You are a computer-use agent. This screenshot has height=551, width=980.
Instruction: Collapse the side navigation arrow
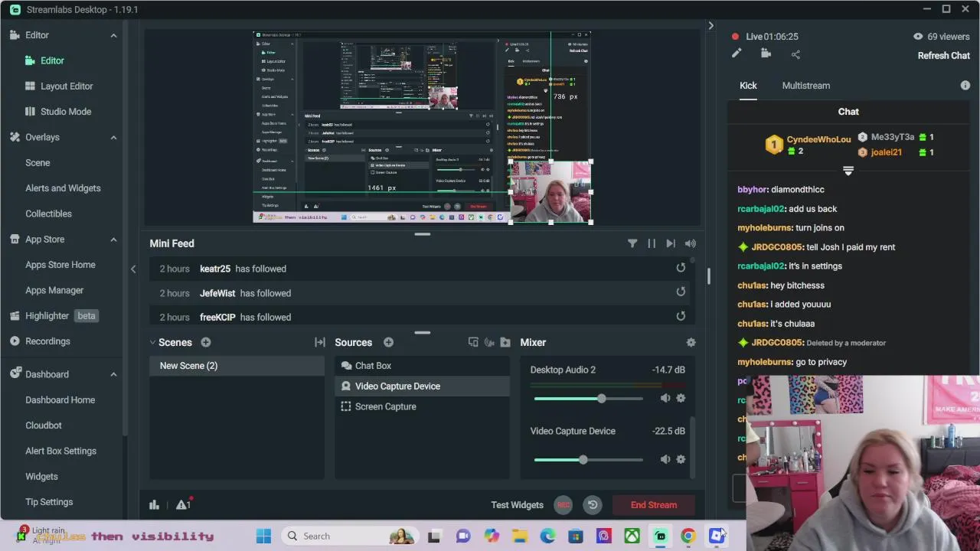(133, 269)
